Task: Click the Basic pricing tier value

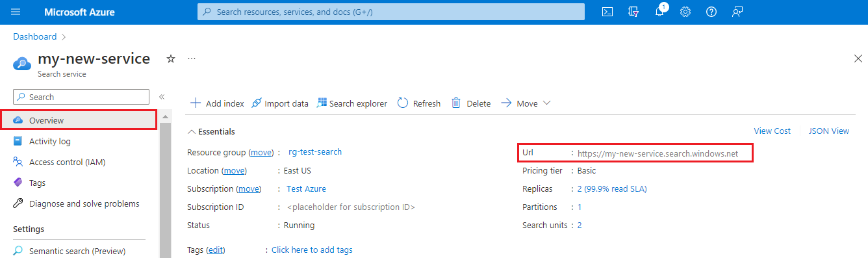Action: (587, 170)
